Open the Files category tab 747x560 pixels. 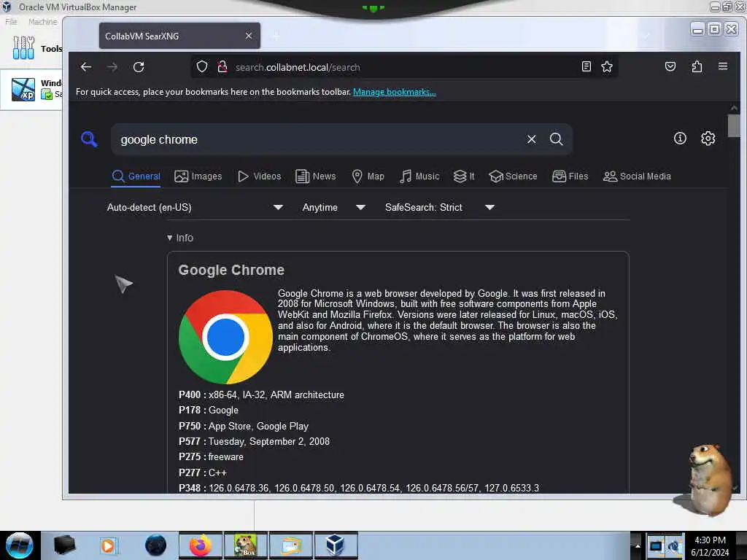[570, 176]
